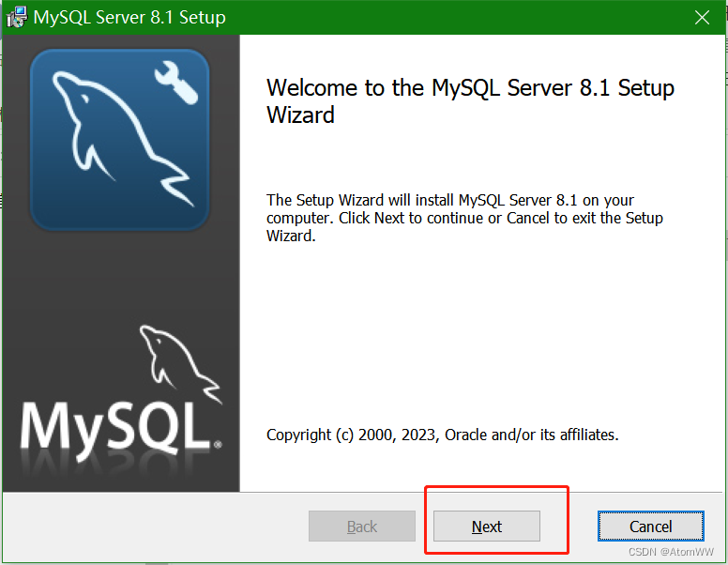
Task: Click the MySQL dolphin wrench logo image
Action: [120, 140]
